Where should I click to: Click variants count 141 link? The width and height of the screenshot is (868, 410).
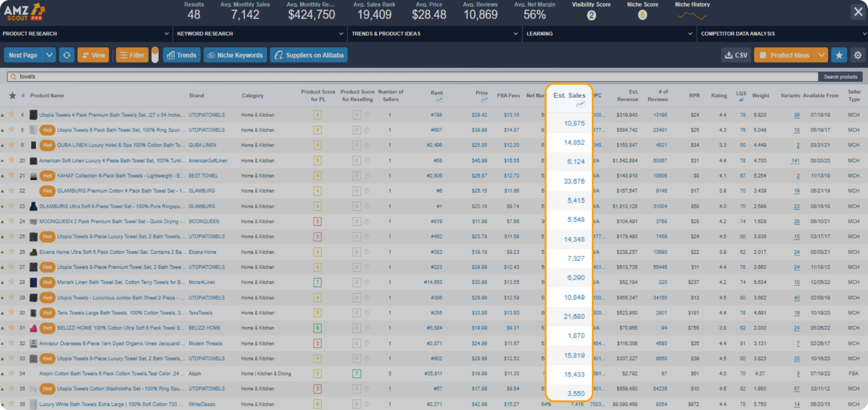click(x=795, y=161)
